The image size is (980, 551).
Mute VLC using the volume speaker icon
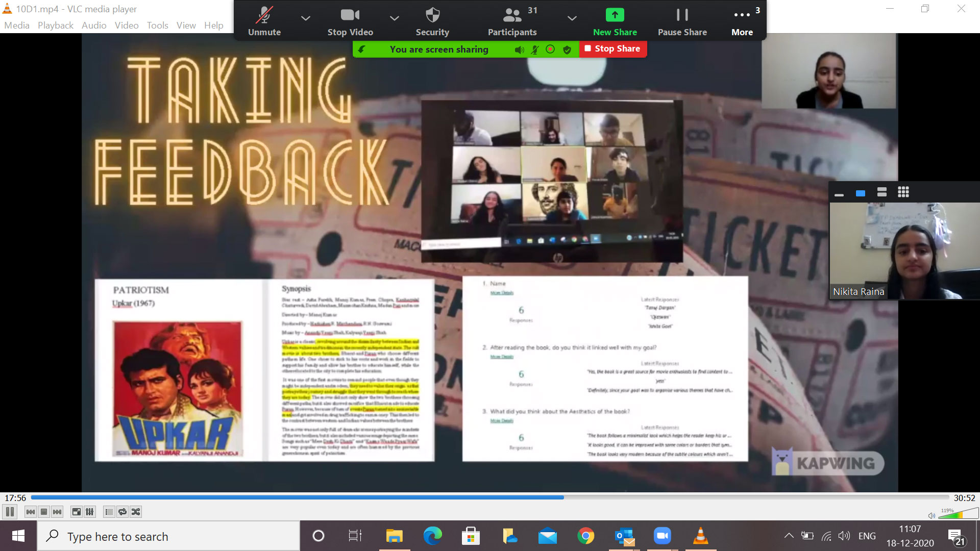[932, 515]
